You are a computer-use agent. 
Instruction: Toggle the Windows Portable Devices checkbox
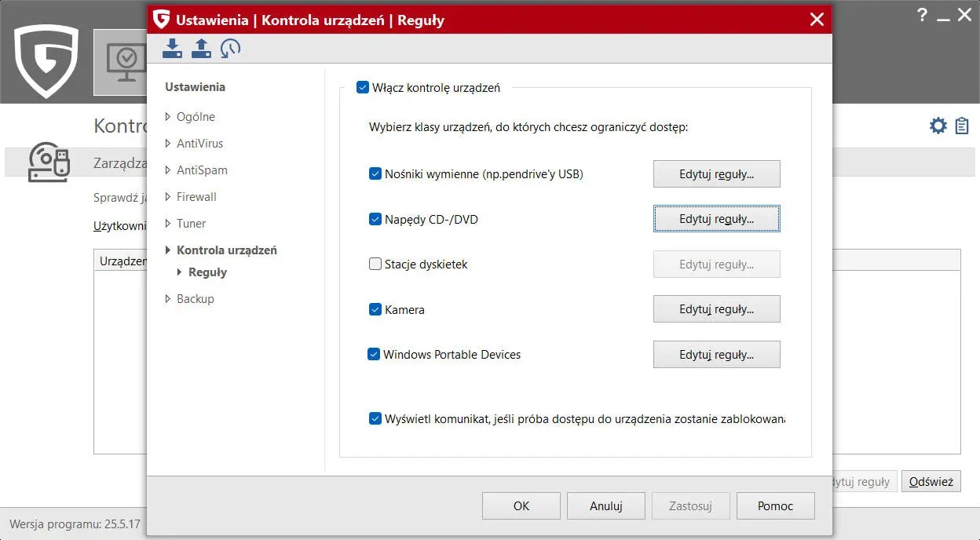coord(374,355)
